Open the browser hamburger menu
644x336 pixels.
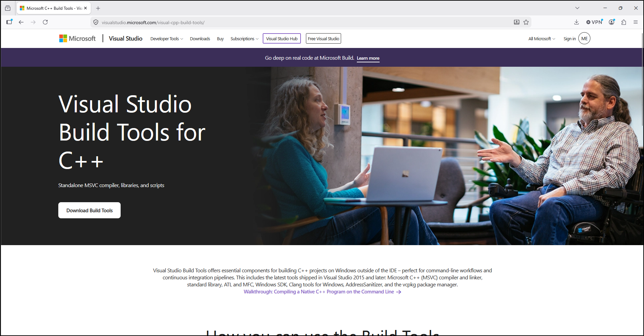click(x=636, y=22)
